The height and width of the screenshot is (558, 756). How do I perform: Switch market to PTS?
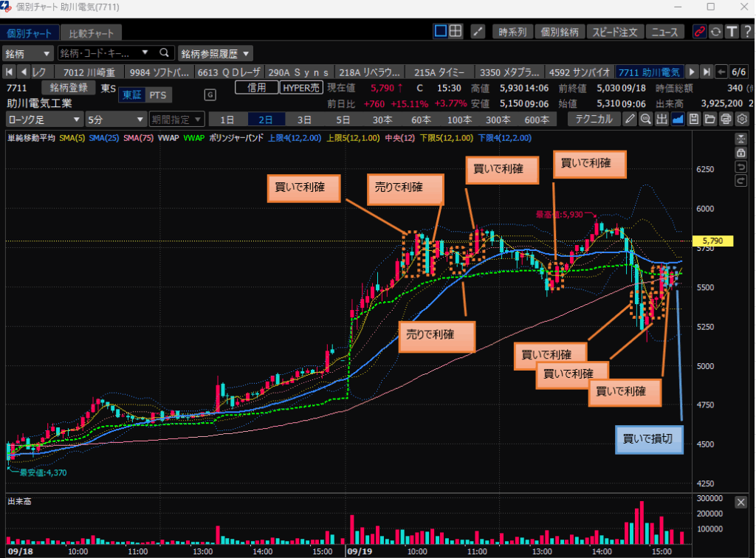[x=157, y=95]
